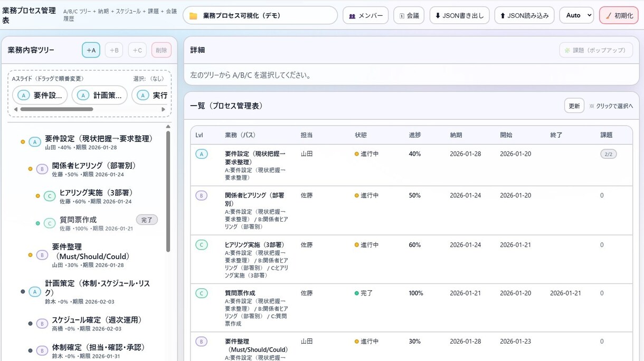Image resolution: width=644 pixels, height=361 pixels.
Task: Click the A-slide horizontal scrollbar thumb
Action: [x=56, y=110]
